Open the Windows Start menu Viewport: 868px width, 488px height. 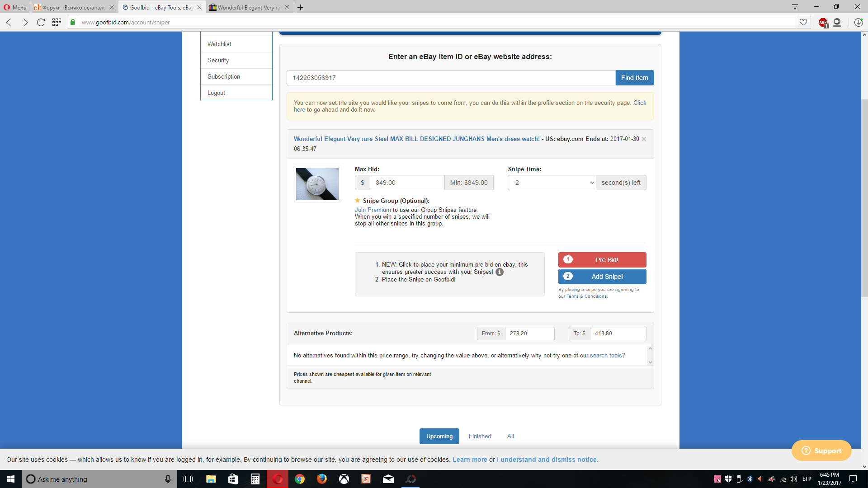(11, 479)
